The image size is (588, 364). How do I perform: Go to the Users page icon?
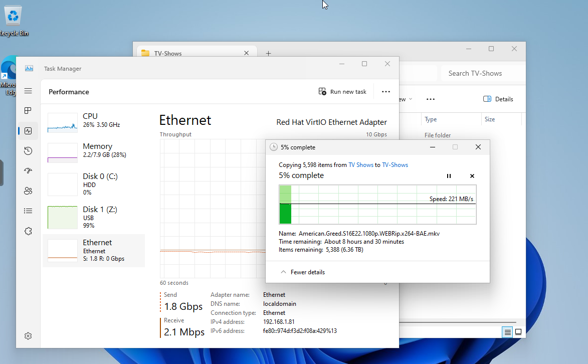(x=28, y=191)
